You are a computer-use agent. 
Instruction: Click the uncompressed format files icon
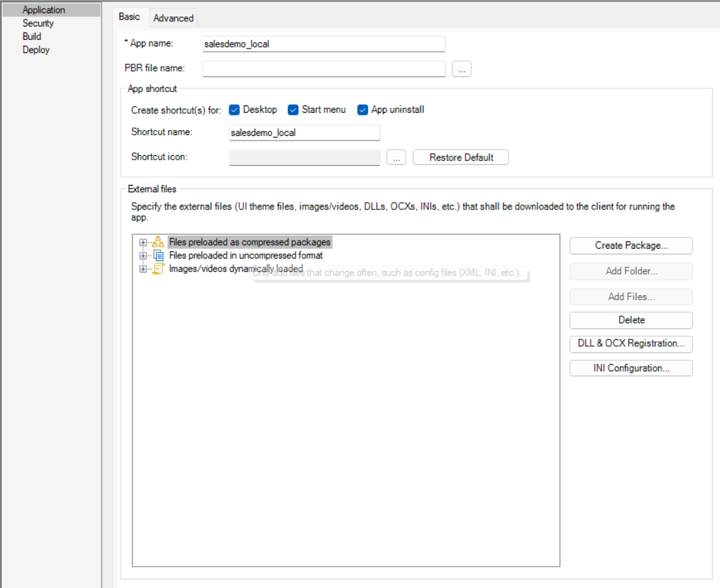point(158,255)
